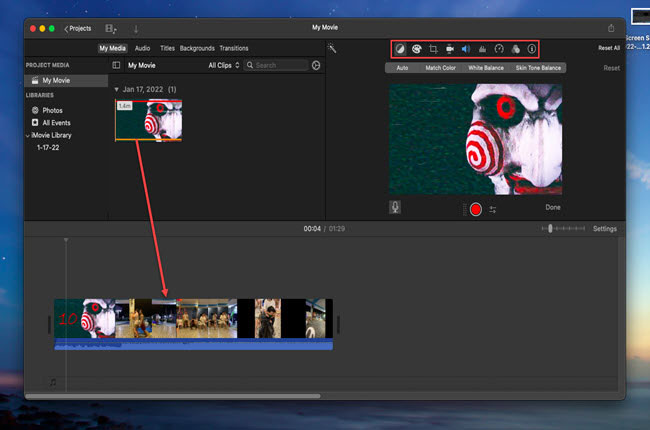The image size is (650, 430).
Task: Click the White Balance button
Action: [486, 68]
